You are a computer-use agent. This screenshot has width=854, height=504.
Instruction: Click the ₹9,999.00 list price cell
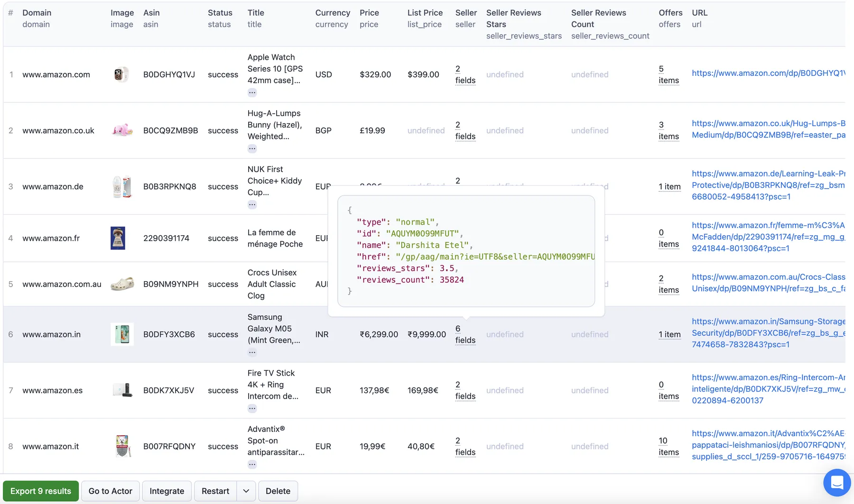pos(427,334)
